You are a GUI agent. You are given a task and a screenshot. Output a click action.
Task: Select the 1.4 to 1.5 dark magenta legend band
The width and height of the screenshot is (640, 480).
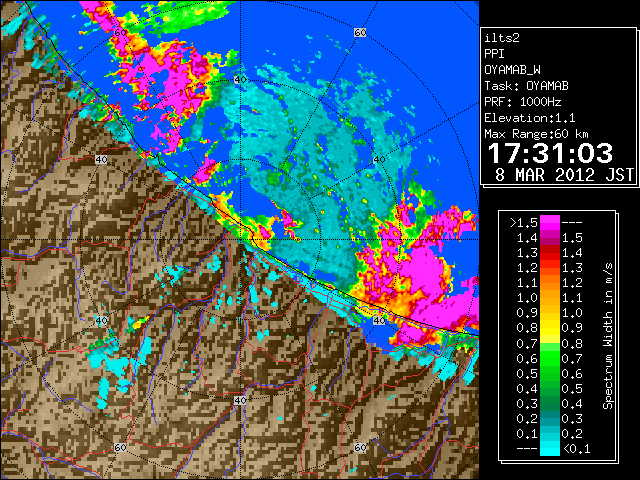(550, 238)
